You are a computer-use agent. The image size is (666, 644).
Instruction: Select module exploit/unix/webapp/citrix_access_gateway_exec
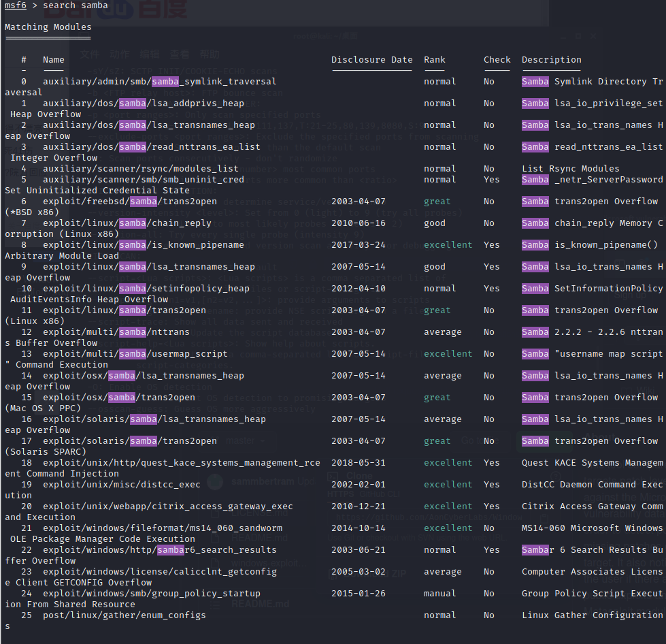[x=168, y=506]
